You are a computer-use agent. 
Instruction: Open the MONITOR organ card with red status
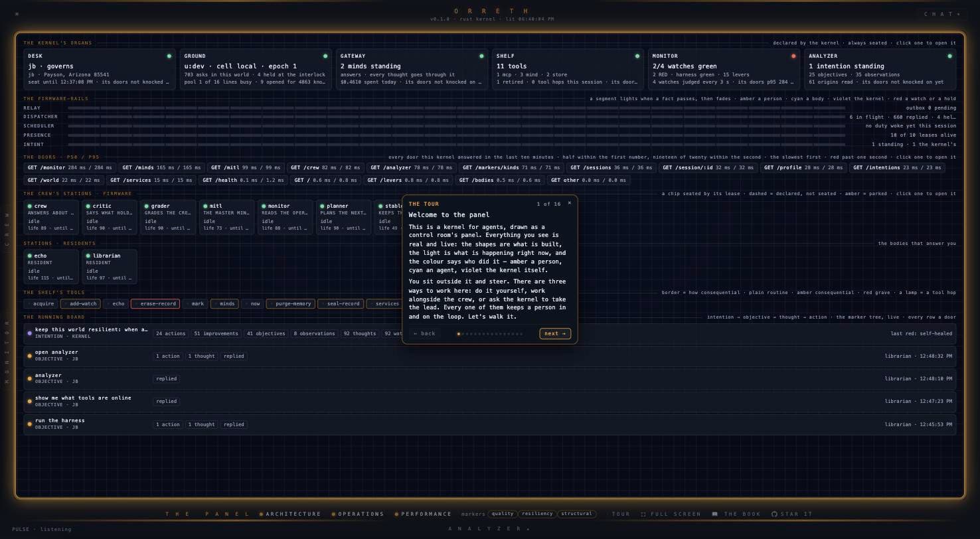[724, 69]
